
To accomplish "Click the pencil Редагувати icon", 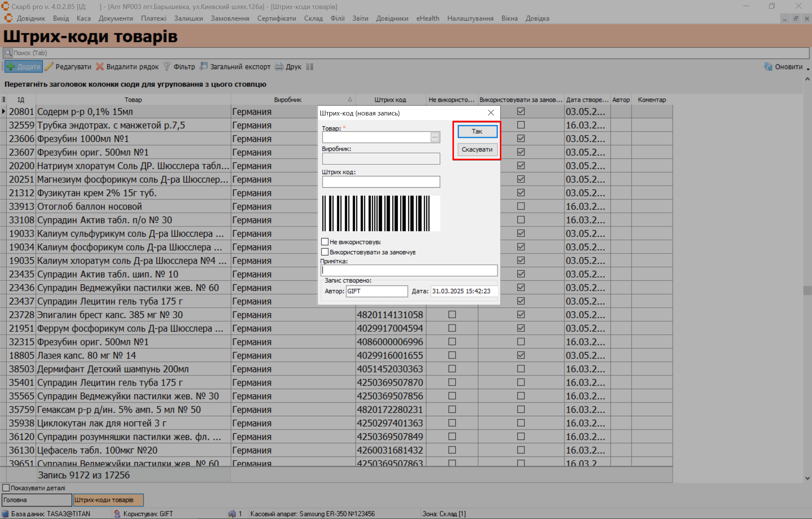I will pyautogui.click(x=49, y=67).
